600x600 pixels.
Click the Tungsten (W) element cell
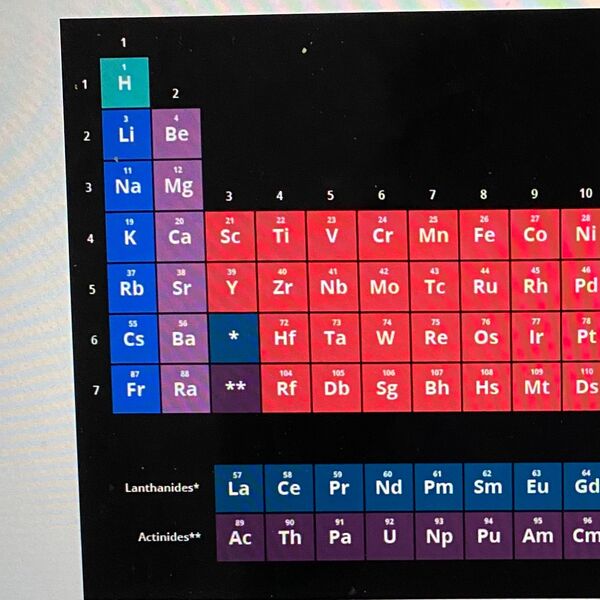tap(385, 337)
